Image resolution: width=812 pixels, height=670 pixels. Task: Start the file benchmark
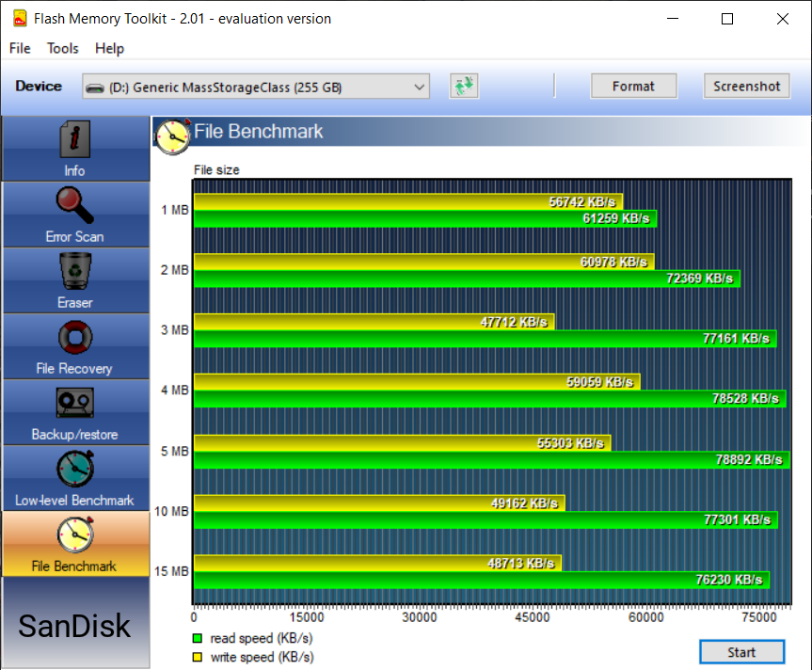742,652
